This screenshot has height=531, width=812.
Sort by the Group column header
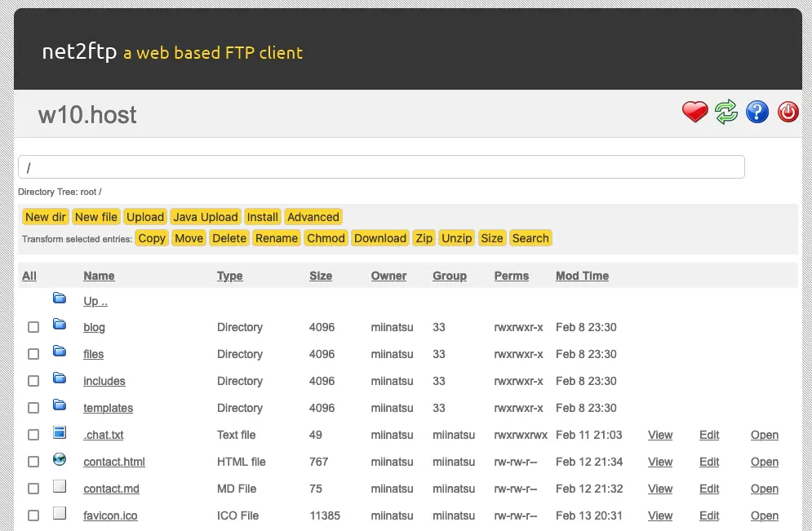coord(450,276)
